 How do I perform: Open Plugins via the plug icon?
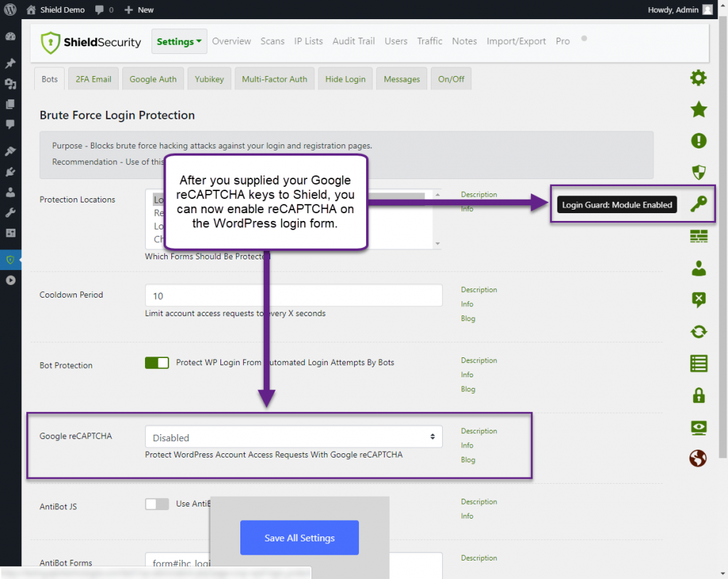coord(10,172)
